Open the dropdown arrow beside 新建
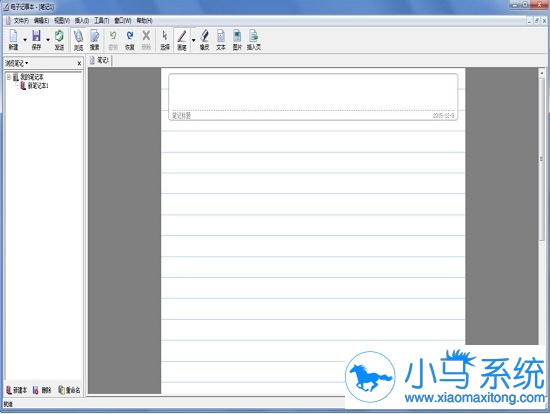 point(25,40)
